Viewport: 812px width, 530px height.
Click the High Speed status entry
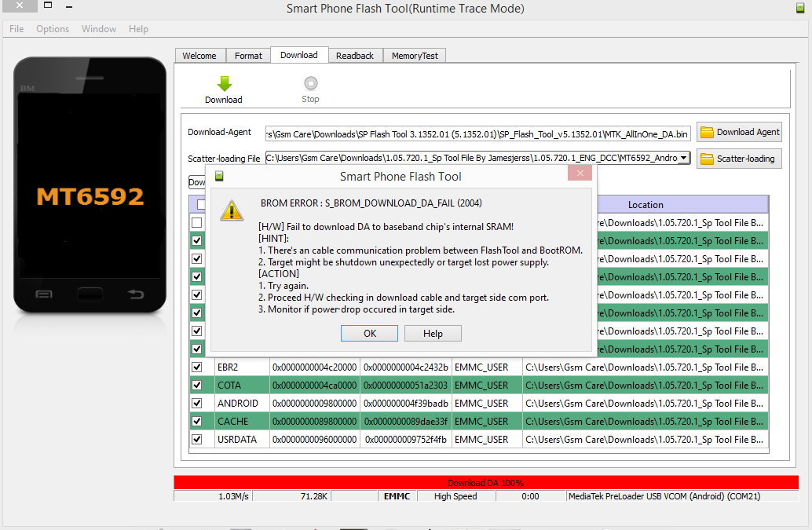click(455, 496)
